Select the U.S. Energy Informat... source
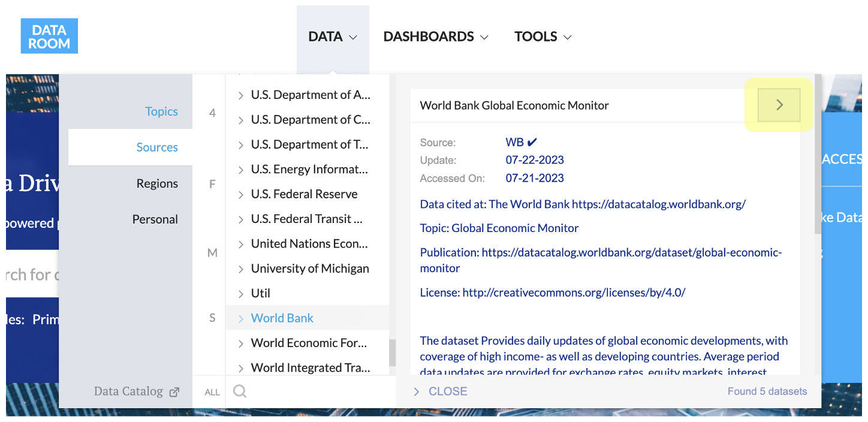Image resolution: width=868 pixels, height=422 pixels. tap(309, 170)
